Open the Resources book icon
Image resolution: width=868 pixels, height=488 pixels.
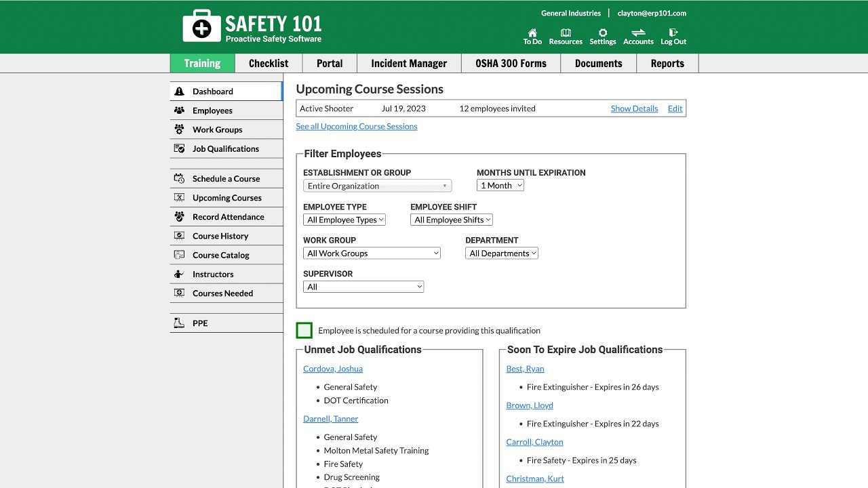566,33
